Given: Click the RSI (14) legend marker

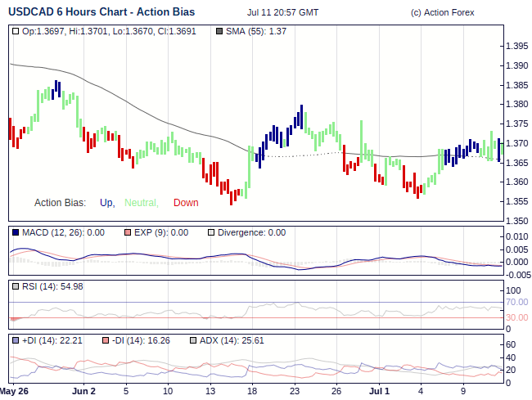Looking at the screenshot, I should [16, 286].
